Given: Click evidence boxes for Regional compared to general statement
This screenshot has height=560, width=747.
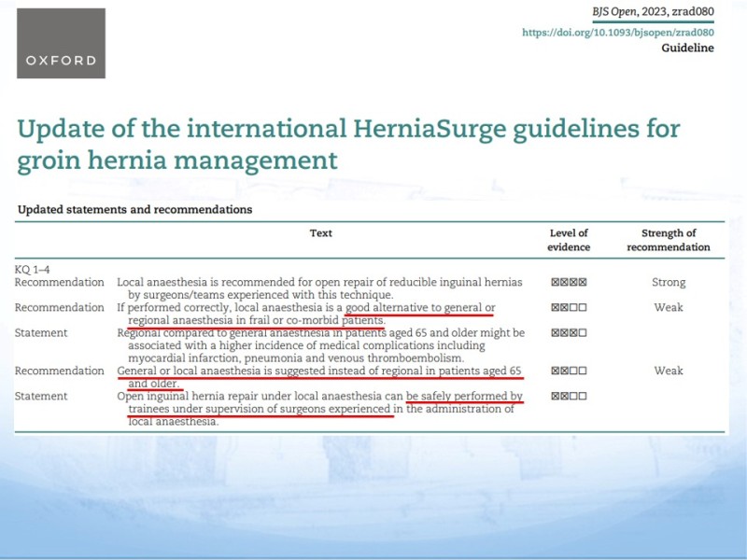Looking at the screenshot, I should pos(569,332).
